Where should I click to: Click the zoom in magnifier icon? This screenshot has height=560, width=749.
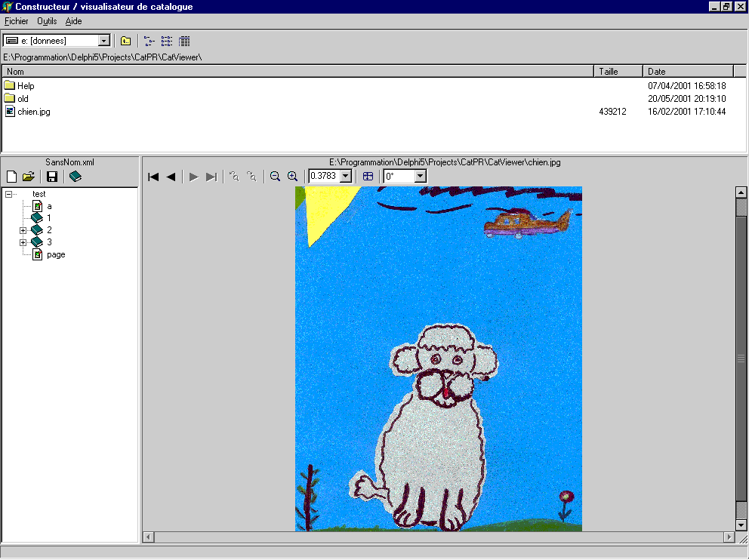tap(293, 177)
